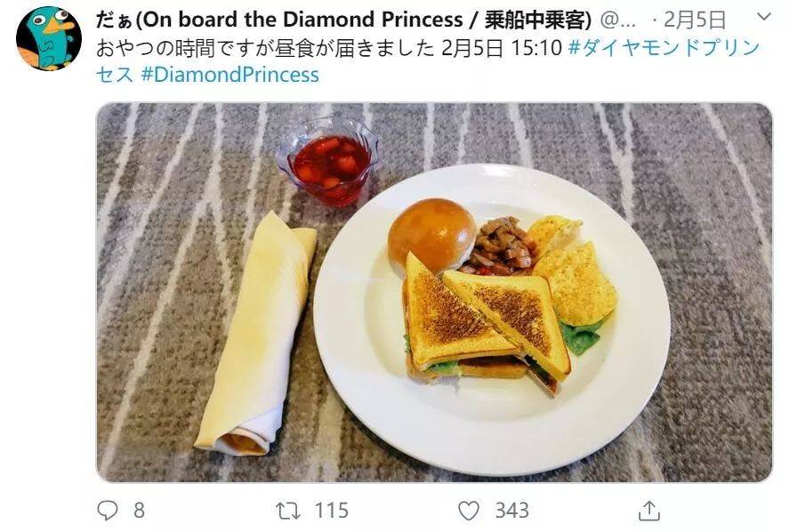Click the truncated @ handle
The height and width of the screenshot is (532, 789).
coord(619,20)
